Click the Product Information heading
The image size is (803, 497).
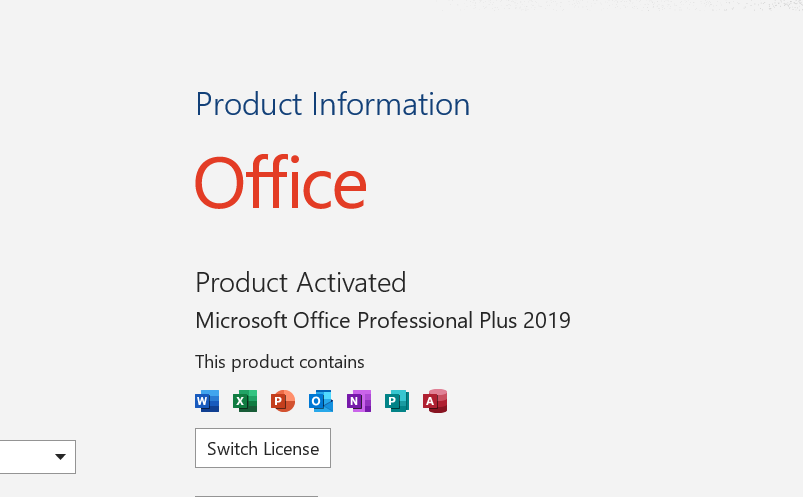point(333,104)
